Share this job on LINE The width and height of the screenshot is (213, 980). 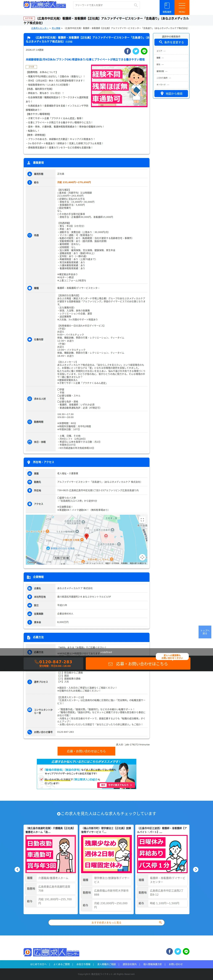click(144, 51)
